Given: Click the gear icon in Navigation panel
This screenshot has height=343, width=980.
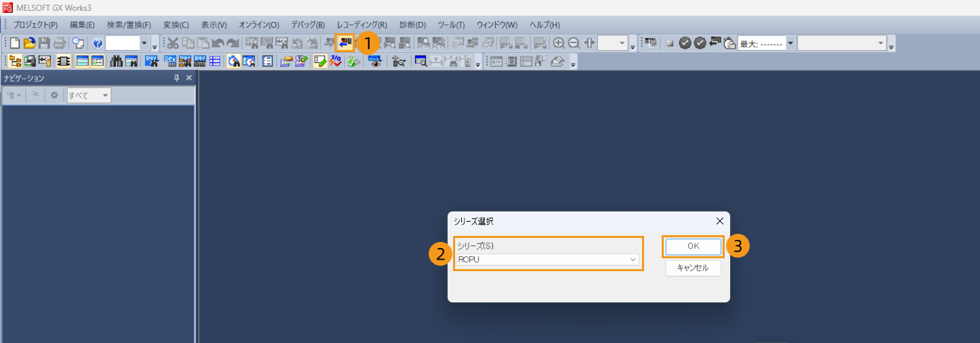Looking at the screenshot, I should click(x=54, y=96).
